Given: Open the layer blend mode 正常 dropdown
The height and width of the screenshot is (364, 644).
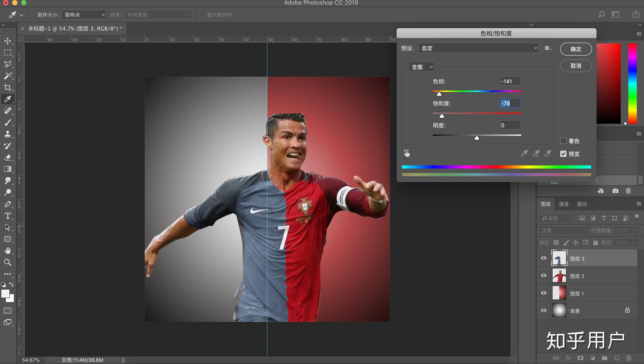Looking at the screenshot, I should click(564, 230).
